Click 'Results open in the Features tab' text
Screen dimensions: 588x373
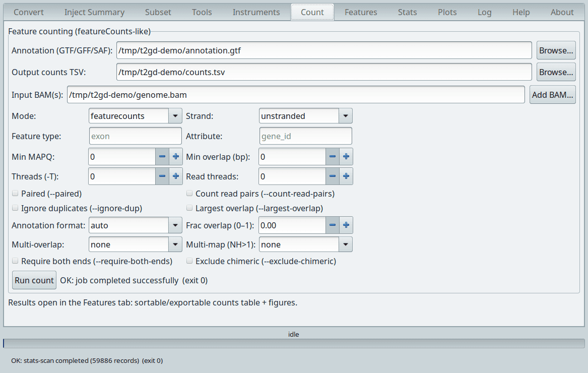tap(153, 302)
